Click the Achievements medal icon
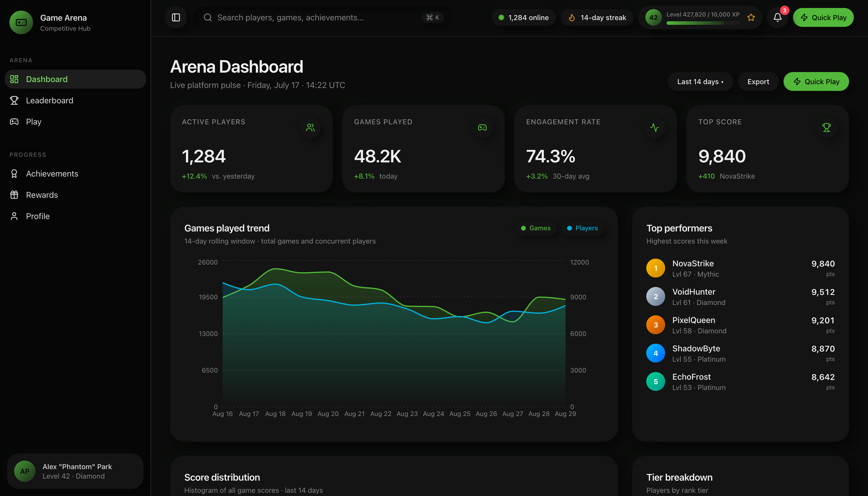The height and width of the screenshot is (496, 868). point(14,174)
